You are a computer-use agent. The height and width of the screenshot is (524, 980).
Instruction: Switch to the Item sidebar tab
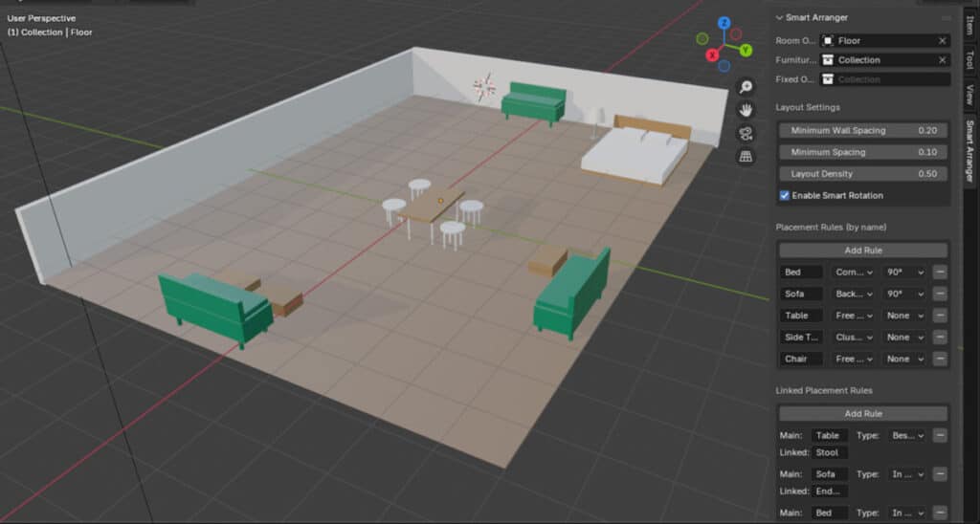969,26
